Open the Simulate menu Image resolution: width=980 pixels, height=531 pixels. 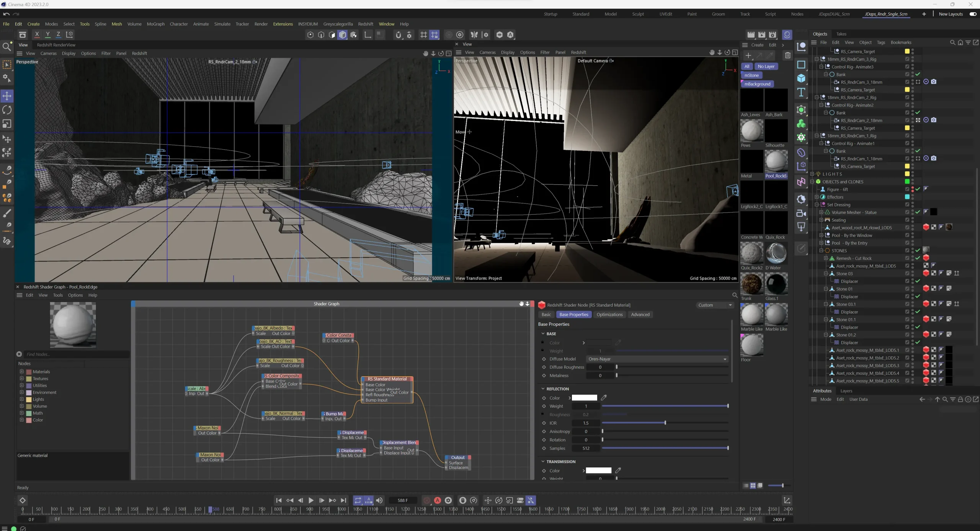click(x=222, y=24)
